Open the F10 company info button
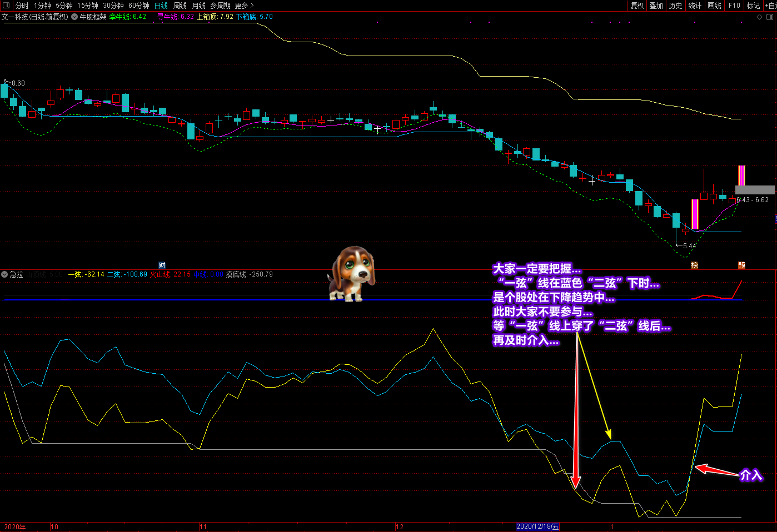Screen dimensions: 777x532 click(734, 6)
